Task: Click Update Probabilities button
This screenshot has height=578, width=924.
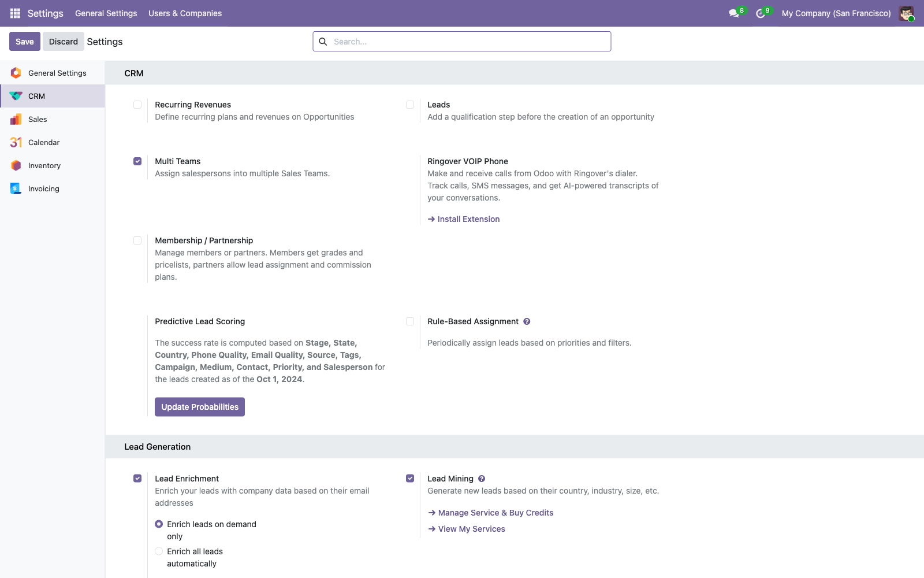Action: coord(200,407)
